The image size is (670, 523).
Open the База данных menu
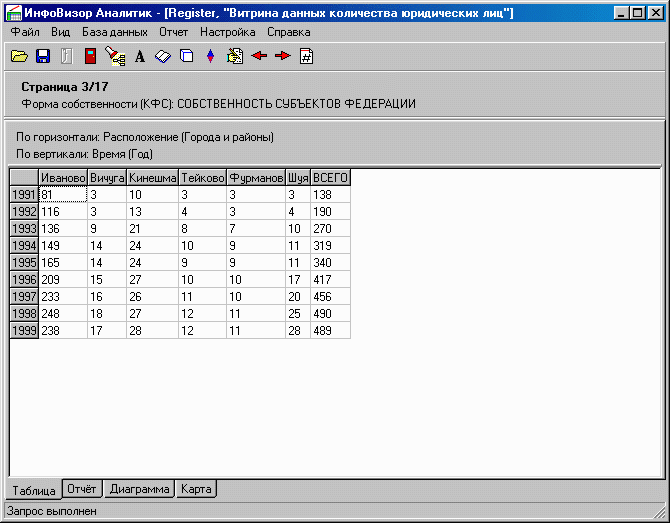pyautogui.click(x=115, y=32)
